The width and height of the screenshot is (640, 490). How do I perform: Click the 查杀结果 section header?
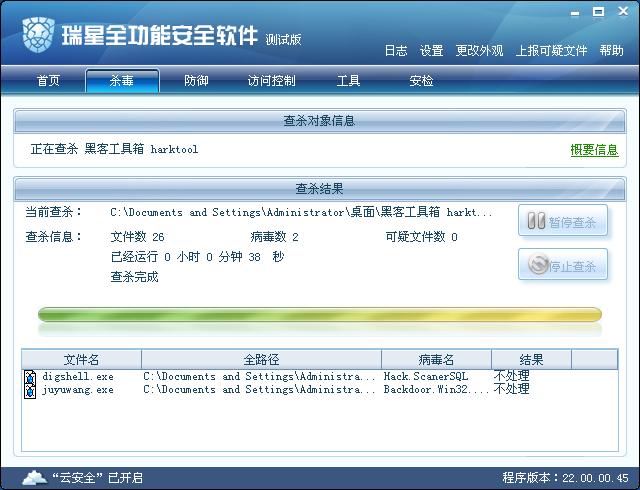pyautogui.click(x=320, y=189)
